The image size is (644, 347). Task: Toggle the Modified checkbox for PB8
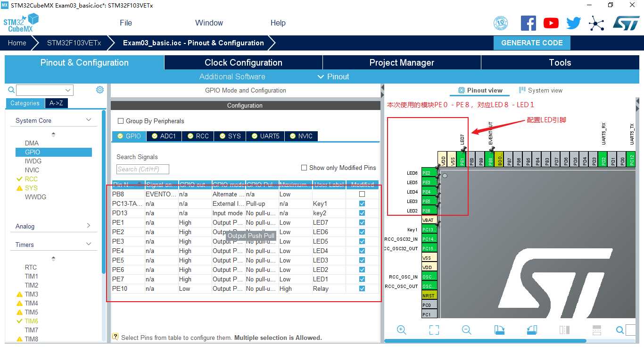pos(362,194)
